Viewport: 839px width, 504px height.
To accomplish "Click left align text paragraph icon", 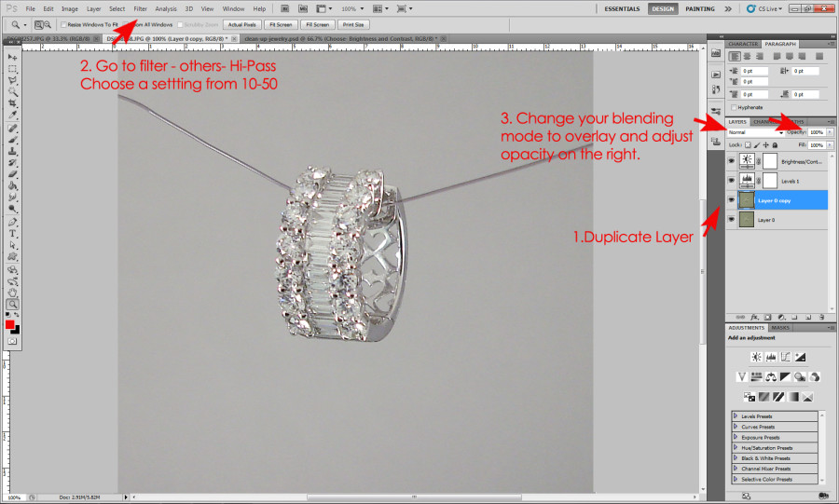I will [735, 56].
